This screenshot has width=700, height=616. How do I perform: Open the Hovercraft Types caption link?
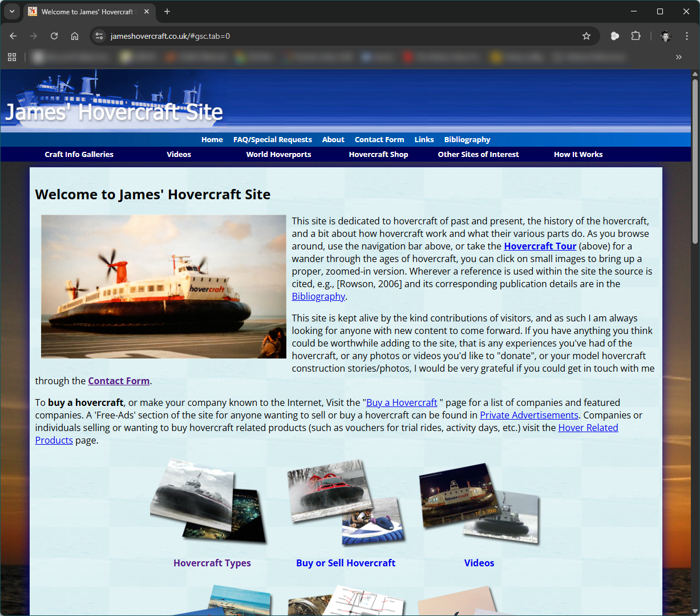(212, 563)
